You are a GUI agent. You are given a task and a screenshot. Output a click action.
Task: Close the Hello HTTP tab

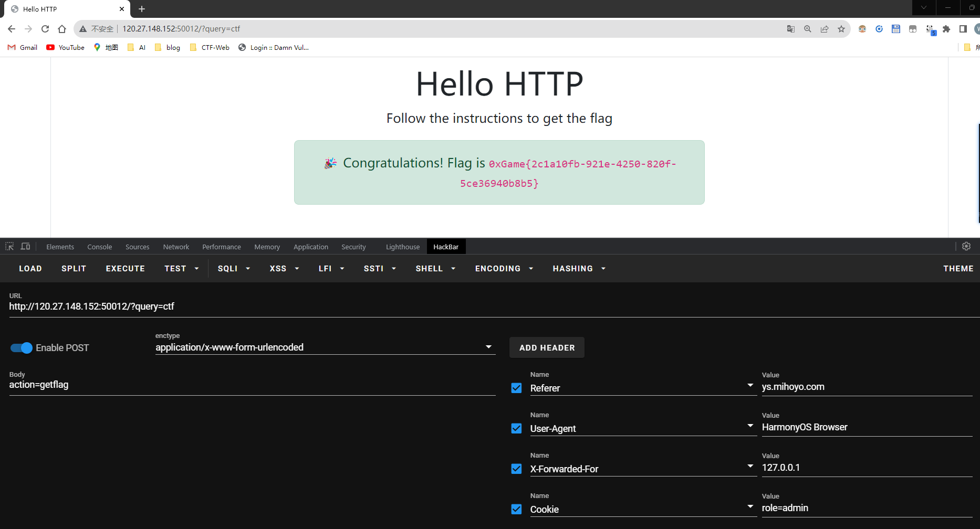[122, 9]
